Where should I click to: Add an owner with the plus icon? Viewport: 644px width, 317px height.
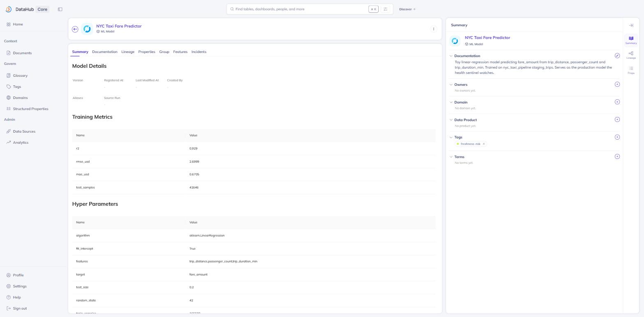(x=617, y=84)
